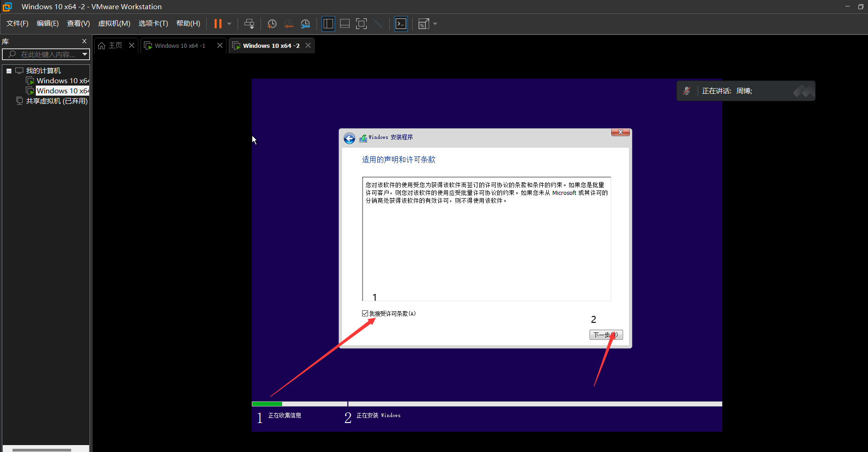Toggle the thumbnail bar view

click(x=345, y=23)
